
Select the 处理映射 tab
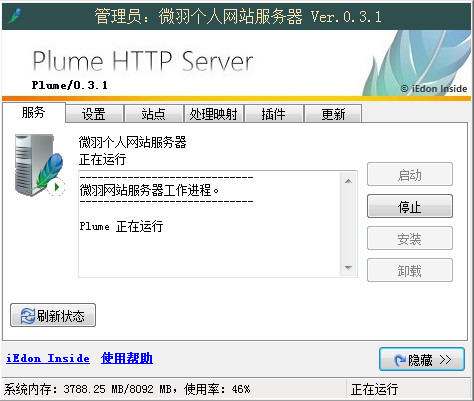click(214, 114)
